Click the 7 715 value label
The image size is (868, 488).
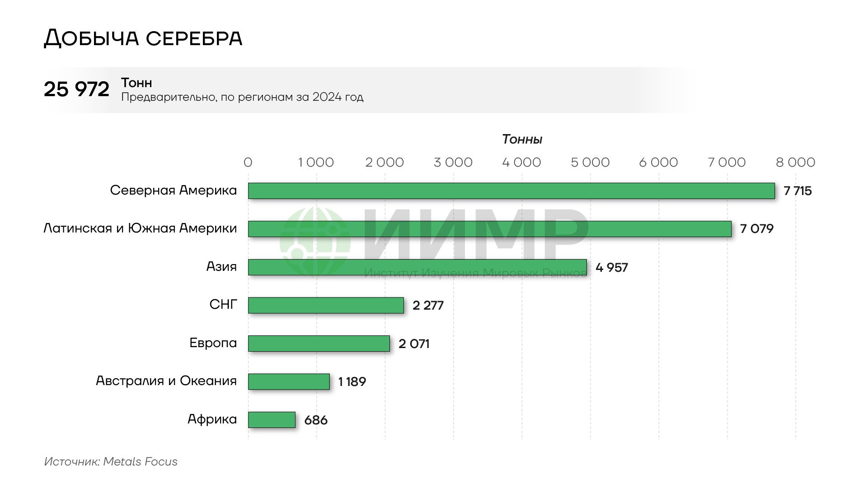coord(798,191)
